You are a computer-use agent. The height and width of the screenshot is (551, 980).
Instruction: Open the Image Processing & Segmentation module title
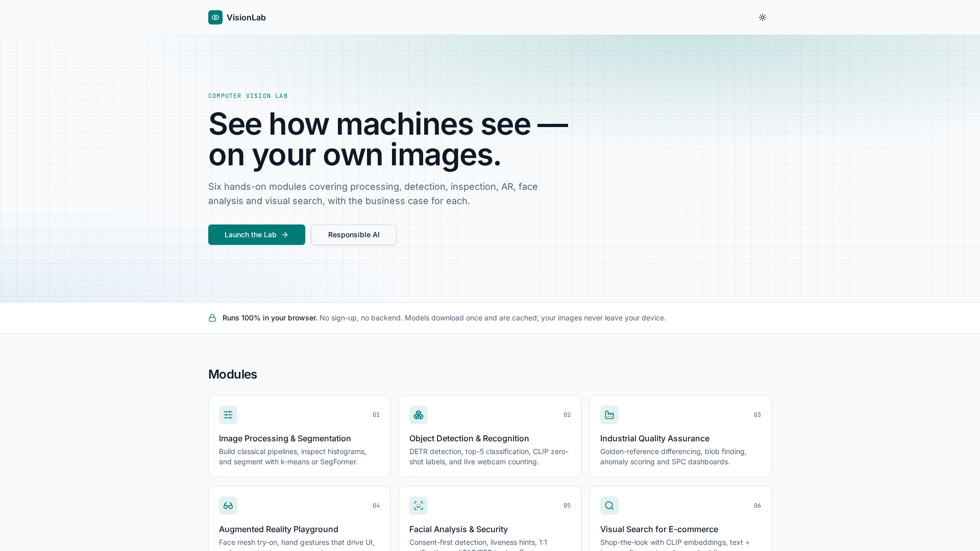coord(285,438)
